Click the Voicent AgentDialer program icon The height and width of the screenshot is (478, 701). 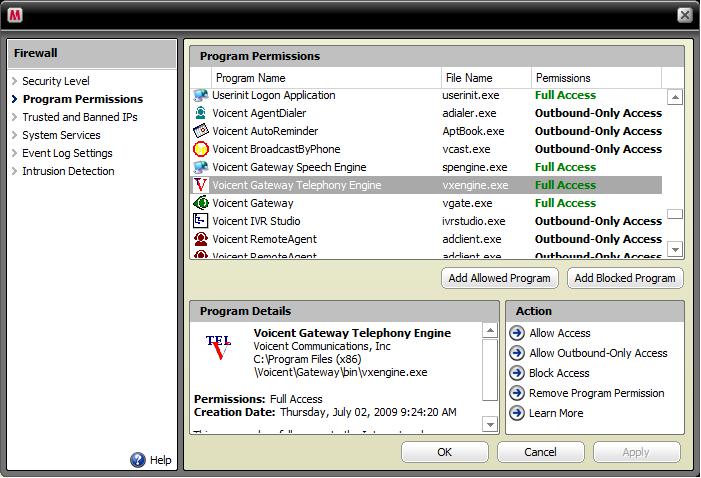[201, 113]
